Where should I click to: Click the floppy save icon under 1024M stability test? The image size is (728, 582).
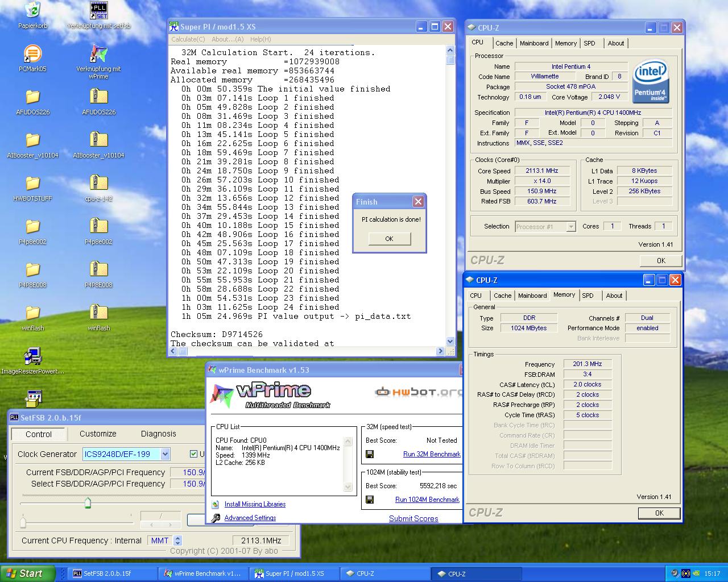point(370,500)
